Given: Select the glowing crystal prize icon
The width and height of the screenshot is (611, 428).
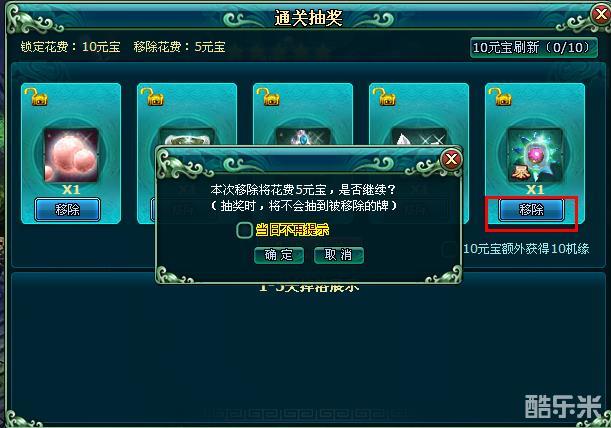Looking at the screenshot, I should (x=535, y=155).
